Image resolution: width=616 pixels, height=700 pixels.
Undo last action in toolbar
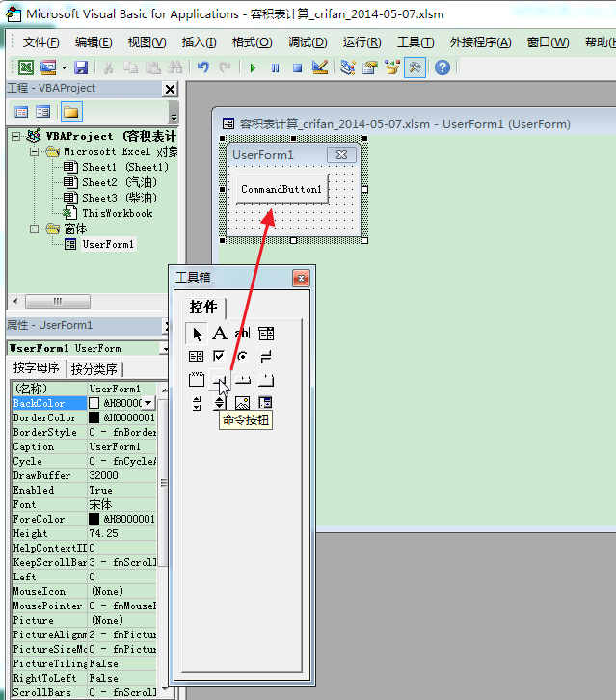(x=203, y=67)
